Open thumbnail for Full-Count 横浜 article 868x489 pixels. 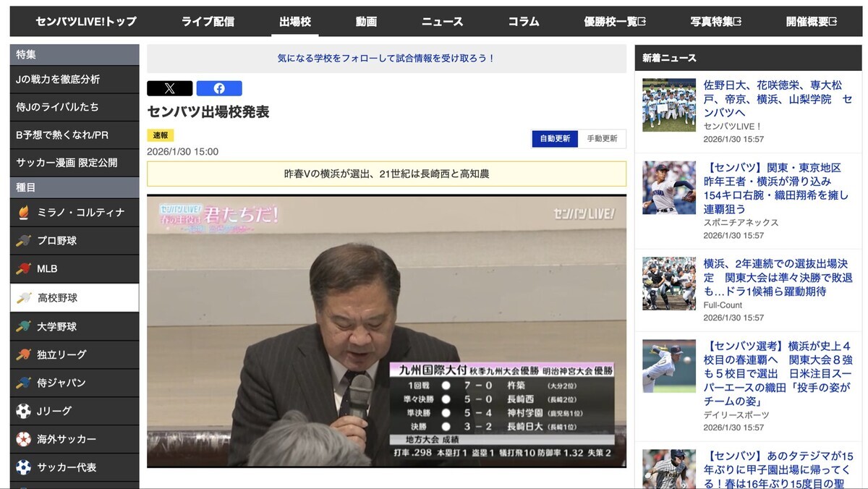[x=669, y=284]
